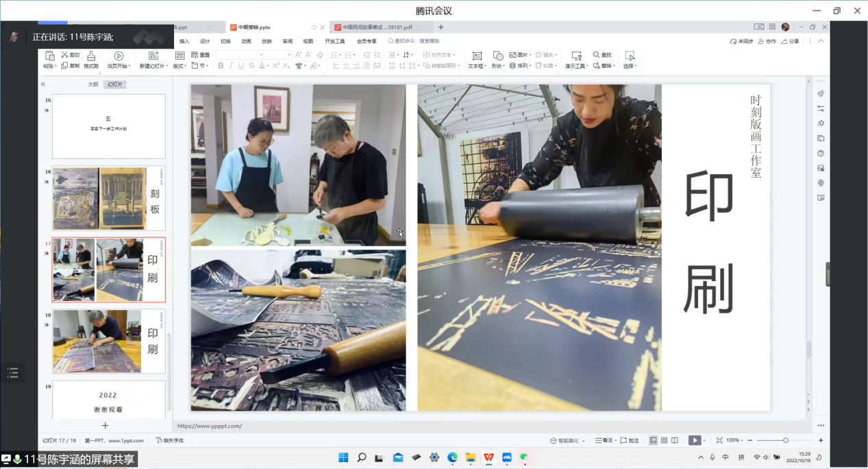Open the Select (选择) tool dropdown
868x469 pixels.
[x=630, y=60]
